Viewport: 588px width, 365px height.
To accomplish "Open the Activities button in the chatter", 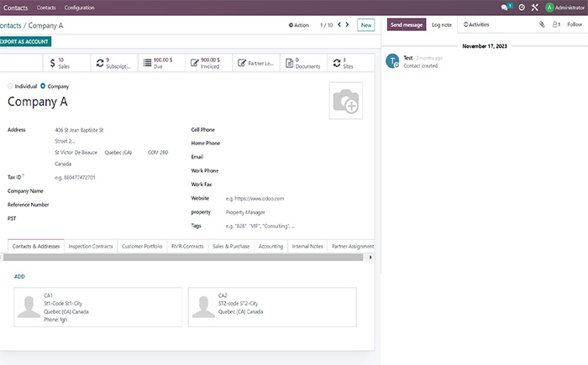I will (476, 24).
